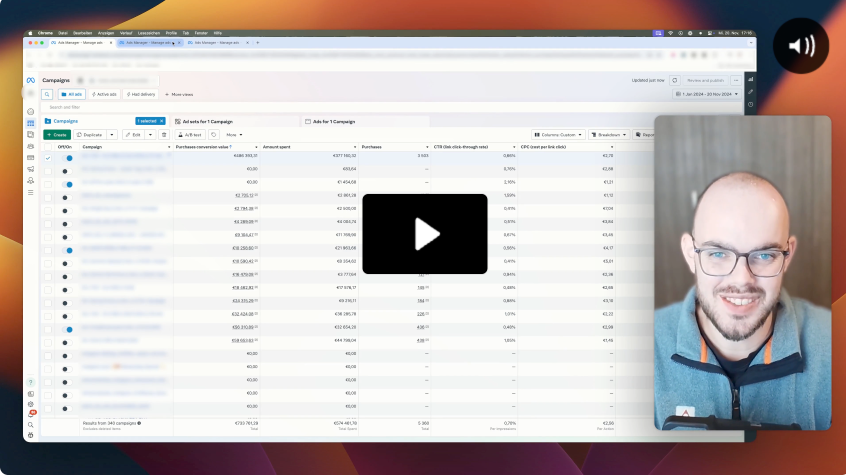Open the Audiences people icon in sidebar
The image size is (846, 476).
[31, 146]
